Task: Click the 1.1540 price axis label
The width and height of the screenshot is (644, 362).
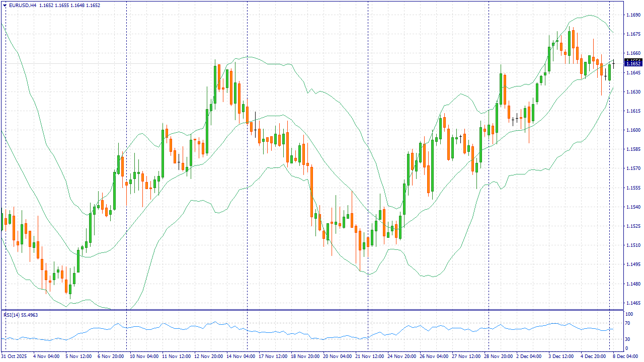Action: pos(633,207)
